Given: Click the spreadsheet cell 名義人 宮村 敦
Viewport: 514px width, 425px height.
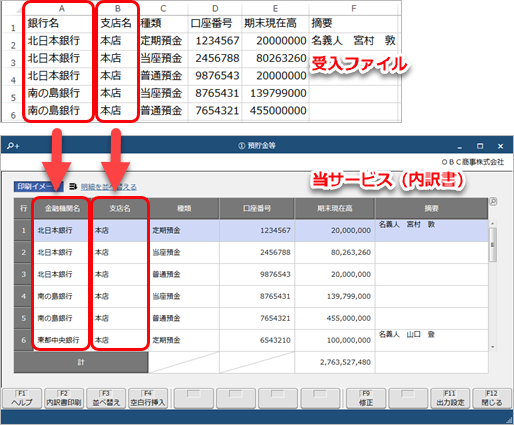Looking at the screenshot, I should coord(354,41).
